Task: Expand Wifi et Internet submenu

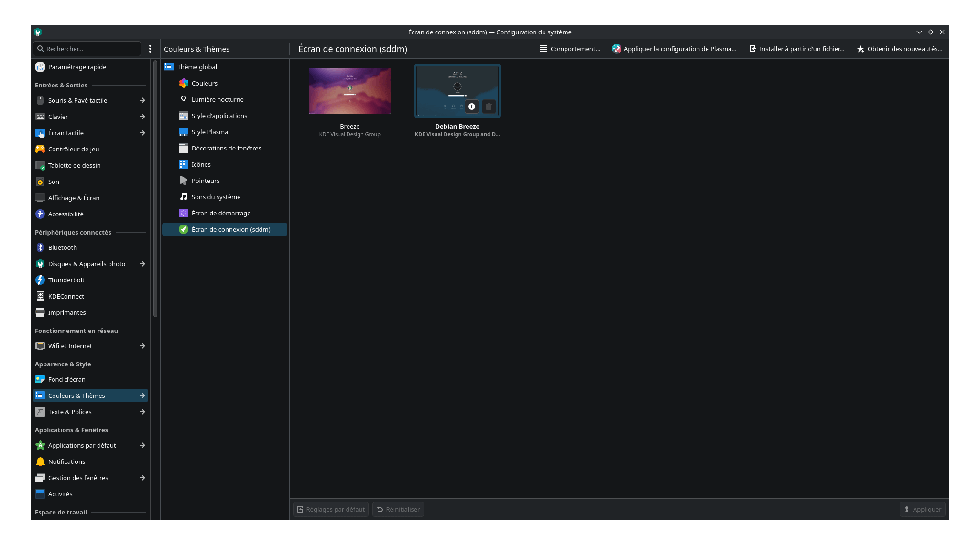Action: click(142, 346)
